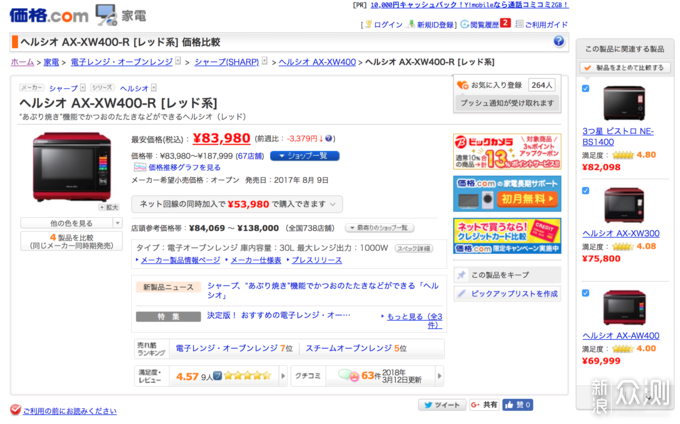Open the new product news headline
This screenshot has width=680, height=424.
tap(323, 290)
